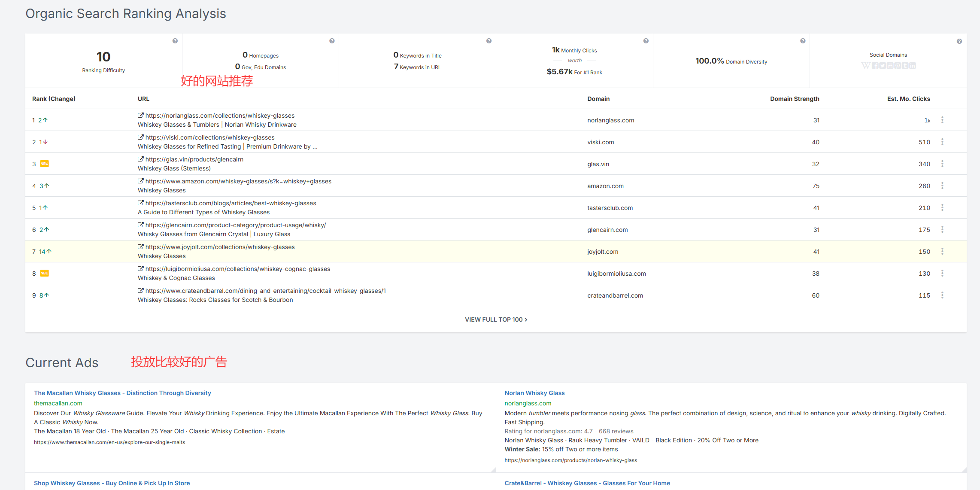Click help icon on Ranking Difficulty card
Screen dimensions: 980x490
tap(175, 41)
